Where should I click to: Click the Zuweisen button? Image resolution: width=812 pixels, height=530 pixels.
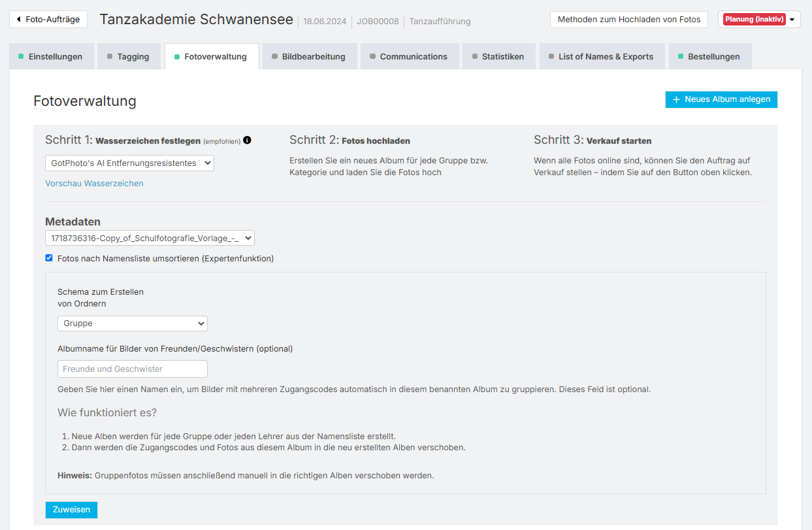(71, 510)
